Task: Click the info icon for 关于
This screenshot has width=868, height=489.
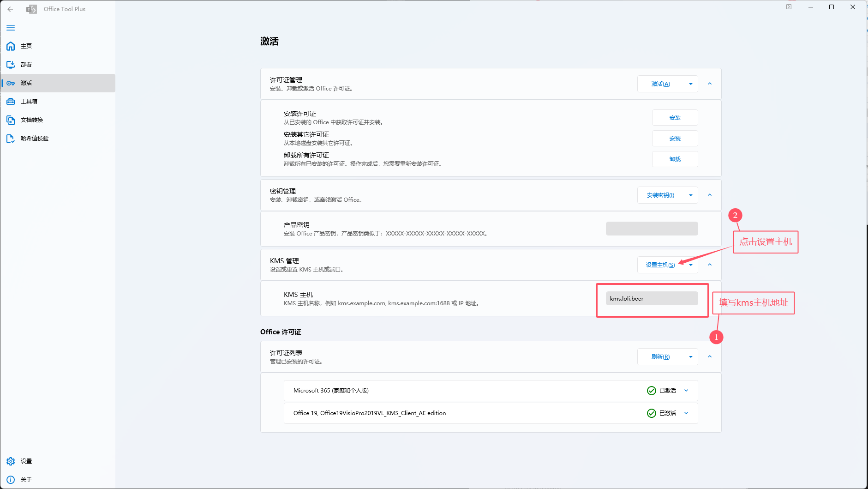Action: click(11, 480)
